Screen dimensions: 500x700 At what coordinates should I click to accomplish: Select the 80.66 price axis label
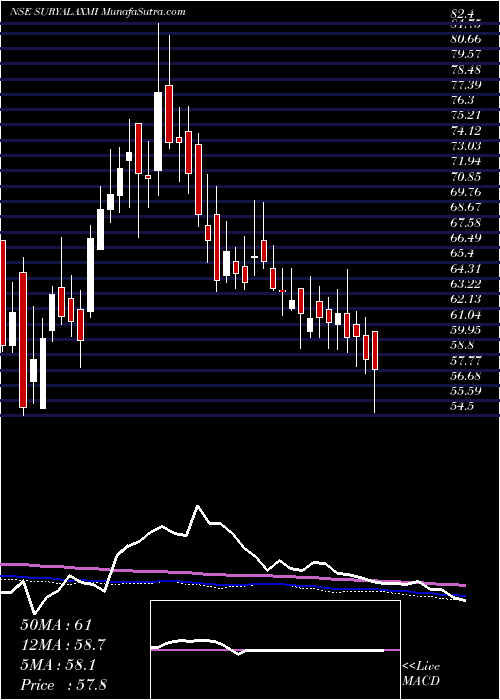click(x=466, y=39)
